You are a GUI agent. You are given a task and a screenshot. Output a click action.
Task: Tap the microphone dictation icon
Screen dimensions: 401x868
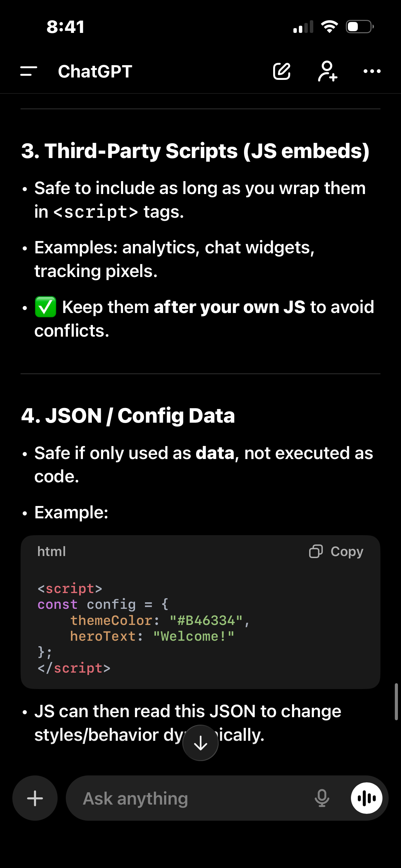(322, 798)
